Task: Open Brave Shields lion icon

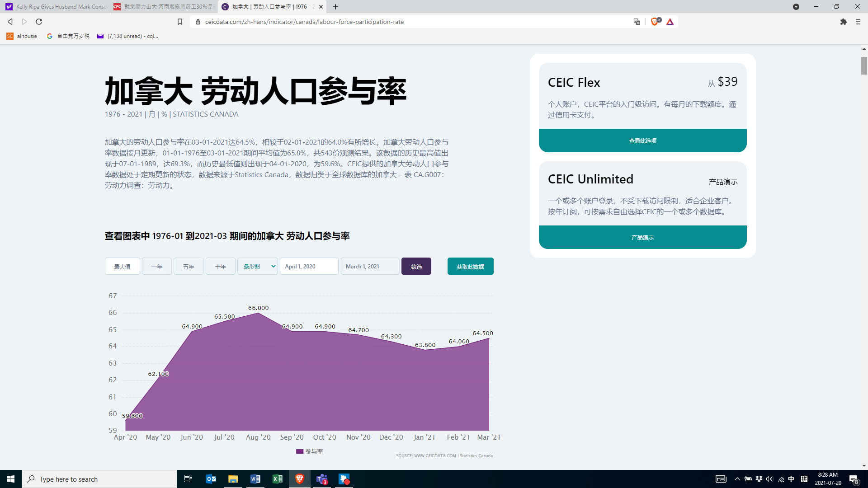Action: tap(654, 22)
